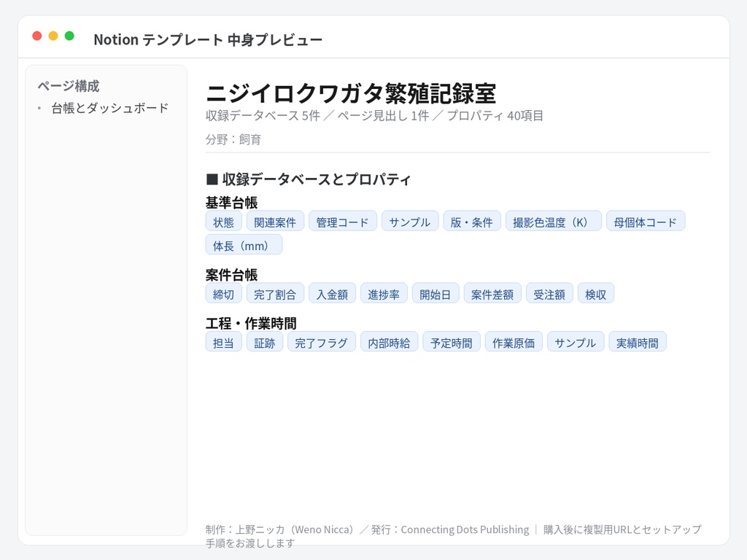Screen dimensions: 747x560
Task: Select the 関連案件 property tag
Action: tap(275, 222)
